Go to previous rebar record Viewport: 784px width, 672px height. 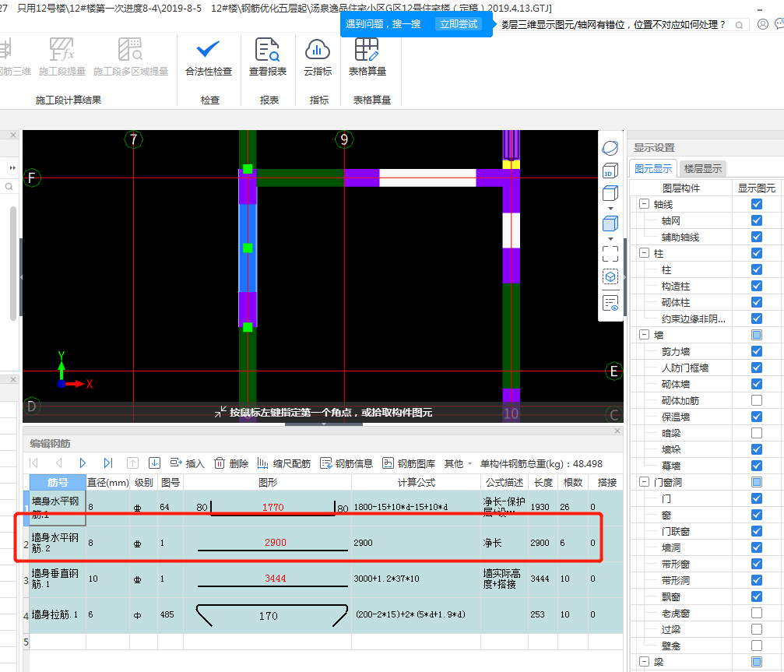click(x=58, y=463)
